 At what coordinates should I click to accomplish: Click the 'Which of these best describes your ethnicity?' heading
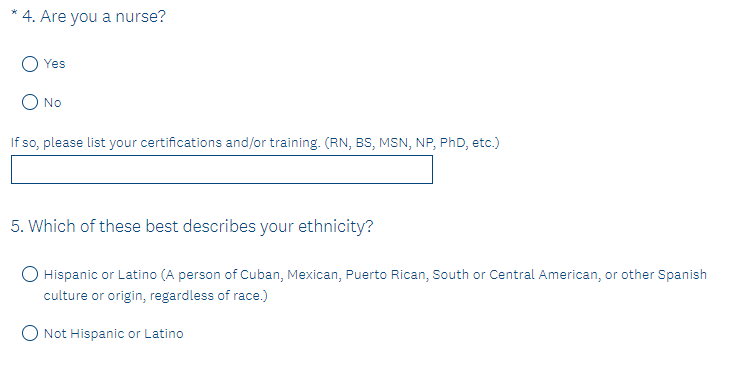[201, 226]
